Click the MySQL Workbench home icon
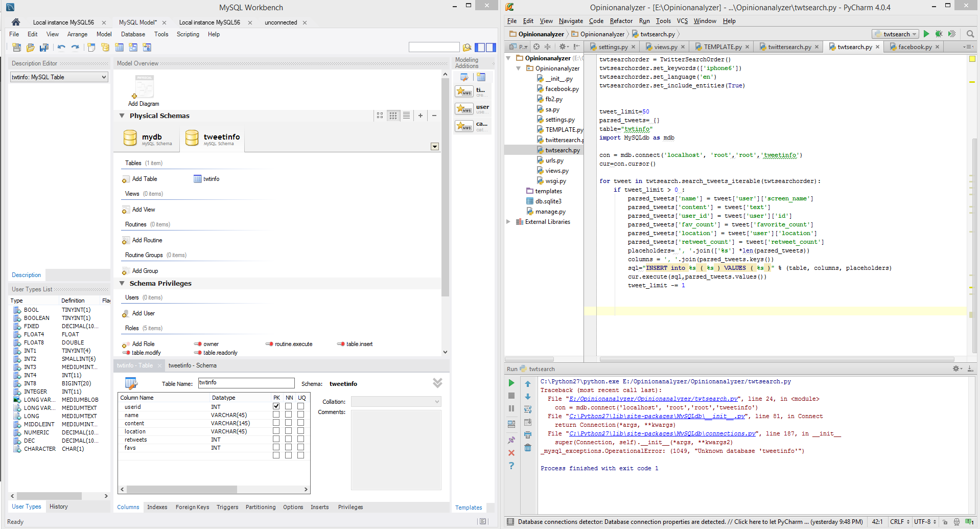The image size is (980, 529). [16, 22]
